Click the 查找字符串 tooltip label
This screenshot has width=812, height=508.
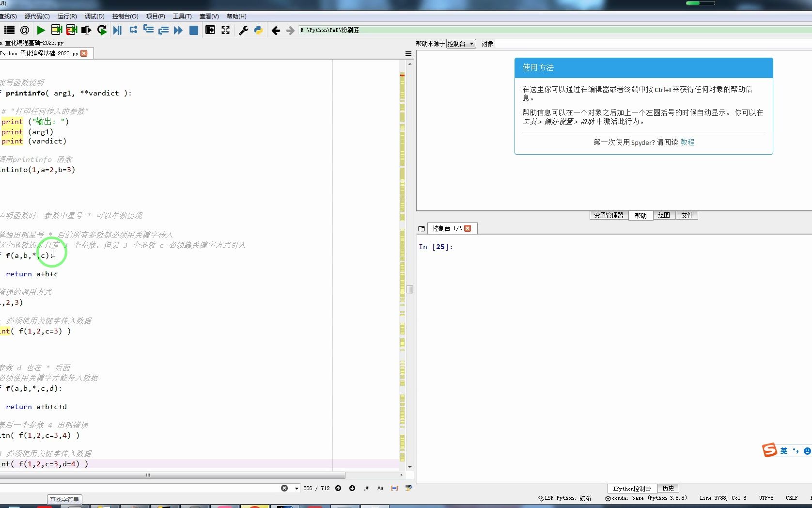tap(64, 499)
